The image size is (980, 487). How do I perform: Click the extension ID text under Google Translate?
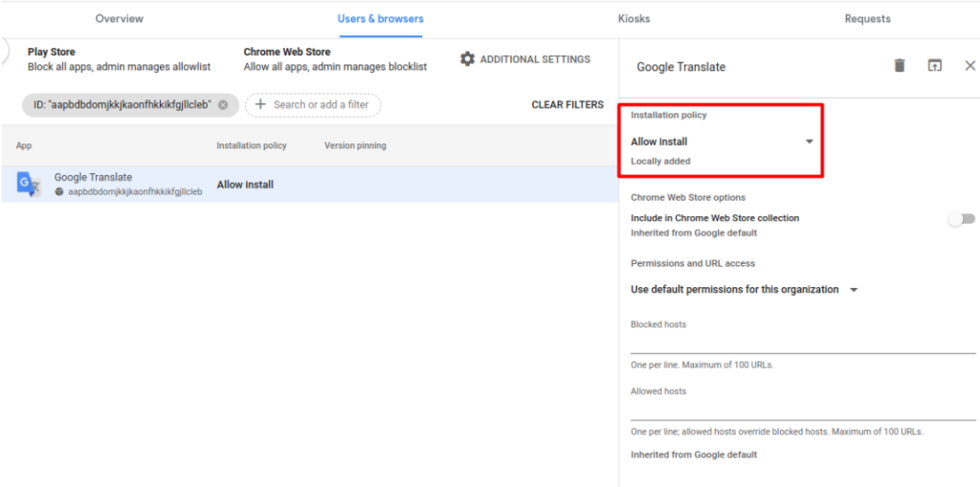point(135,192)
